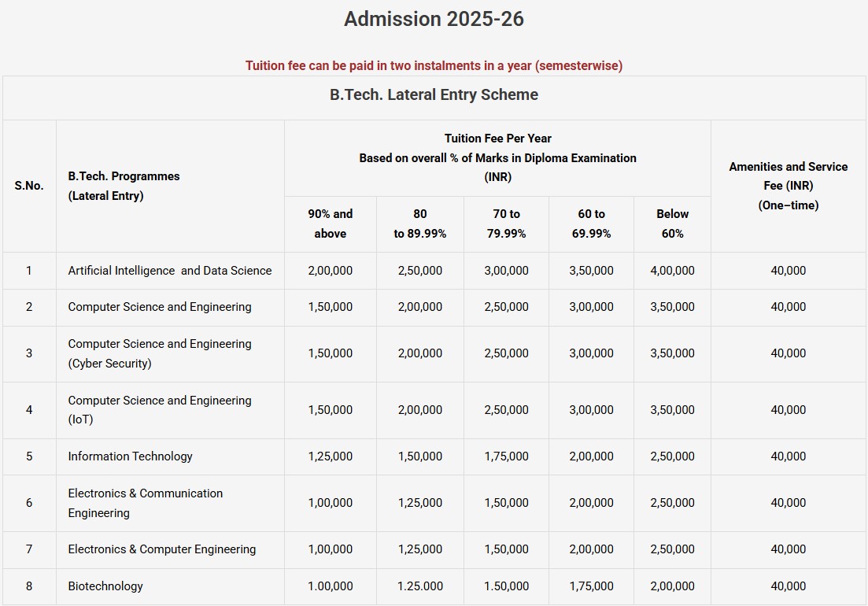868x606 pixels.
Task: Click the Biotechnology programme name
Action: [105, 586]
